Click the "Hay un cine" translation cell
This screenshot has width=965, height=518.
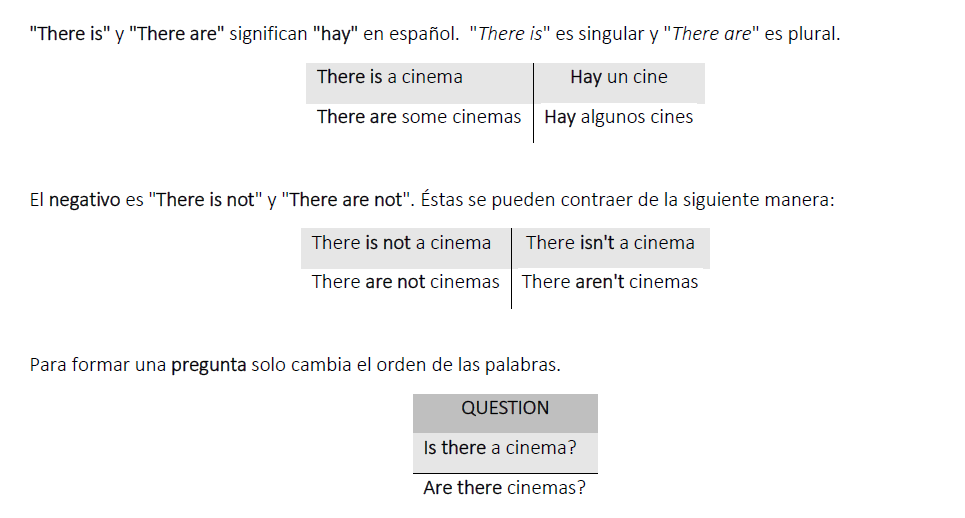pos(618,77)
